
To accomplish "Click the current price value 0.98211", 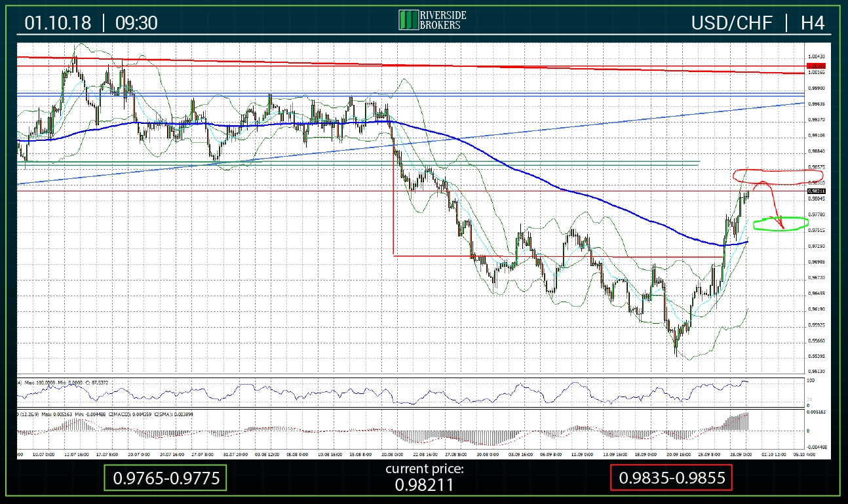I will pyautogui.click(x=424, y=485).
